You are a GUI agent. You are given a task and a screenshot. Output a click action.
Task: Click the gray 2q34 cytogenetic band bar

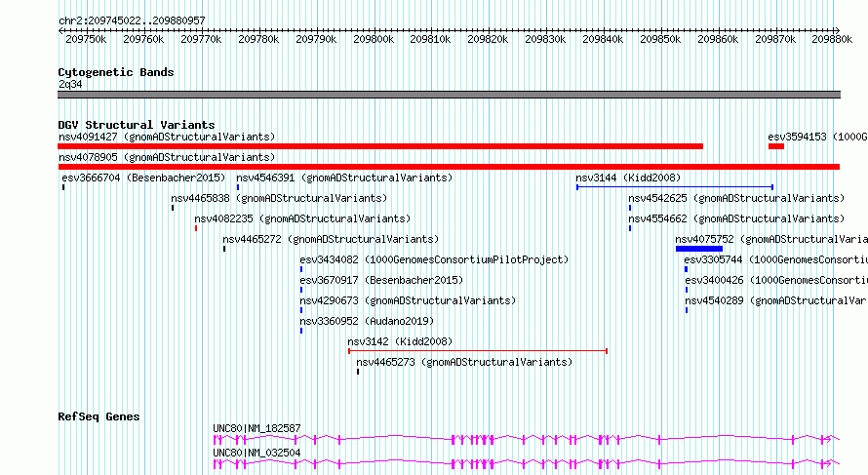point(449,95)
